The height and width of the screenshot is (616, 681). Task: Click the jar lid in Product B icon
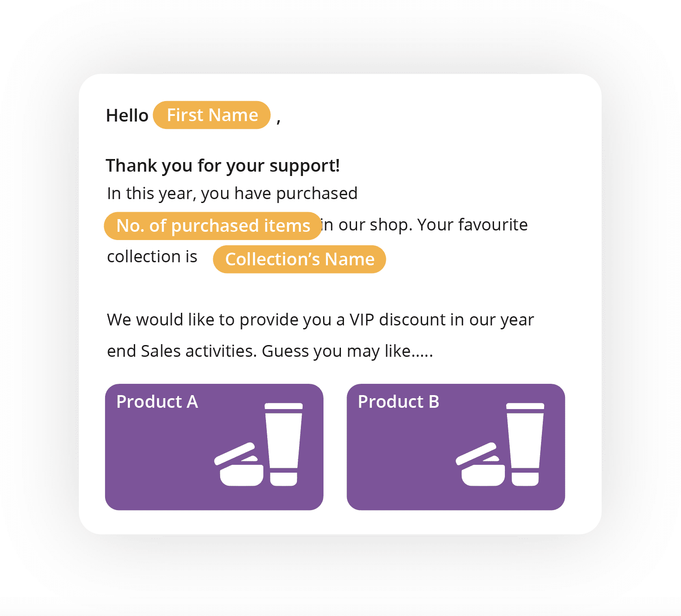(x=476, y=454)
